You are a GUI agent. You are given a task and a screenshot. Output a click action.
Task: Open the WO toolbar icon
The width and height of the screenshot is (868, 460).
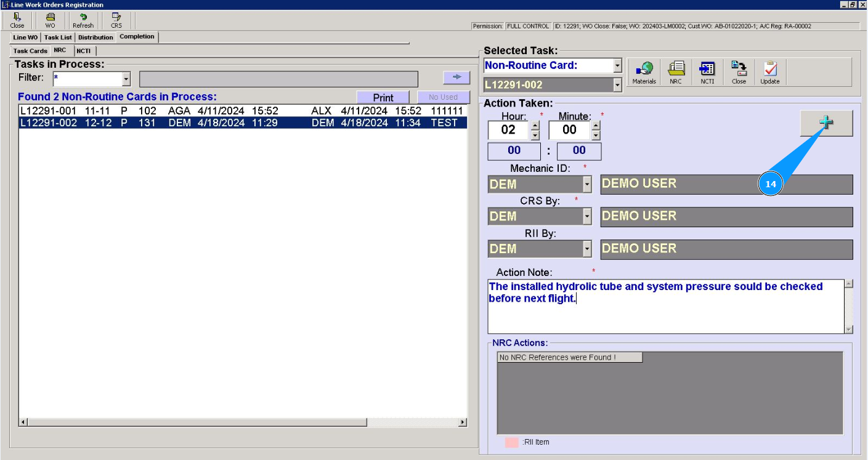pos(50,20)
